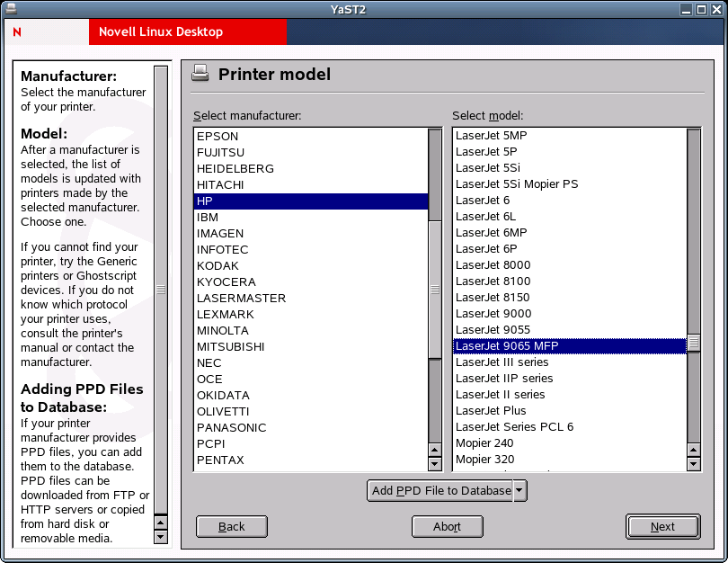Select FUJITSU manufacturer

[x=311, y=153]
